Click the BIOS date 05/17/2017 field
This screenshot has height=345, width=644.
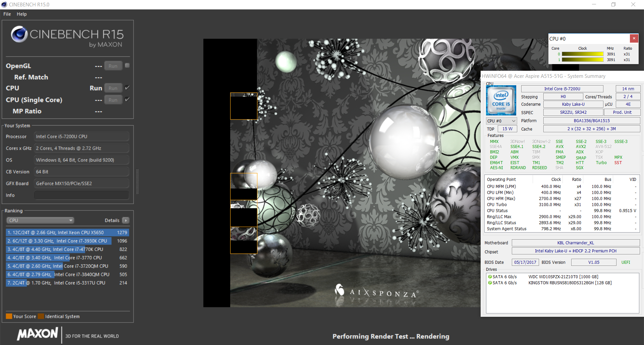pyautogui.click(x=525, y=262)
